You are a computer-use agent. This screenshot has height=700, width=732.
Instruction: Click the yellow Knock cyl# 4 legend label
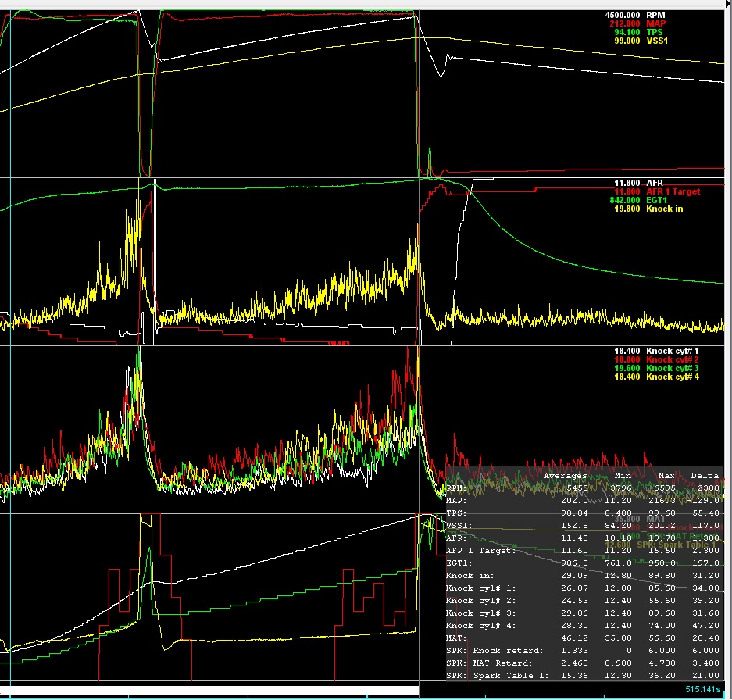pos(673,377)
